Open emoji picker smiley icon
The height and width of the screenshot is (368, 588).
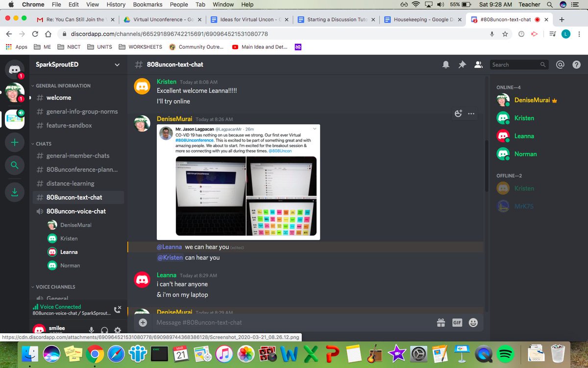pos(473,322)
